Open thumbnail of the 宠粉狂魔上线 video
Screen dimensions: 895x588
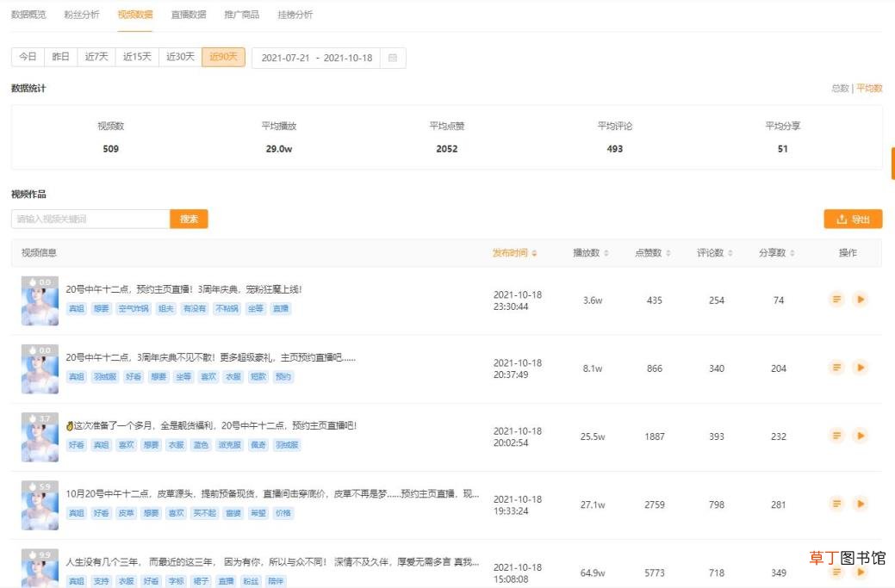click(40, 300)
